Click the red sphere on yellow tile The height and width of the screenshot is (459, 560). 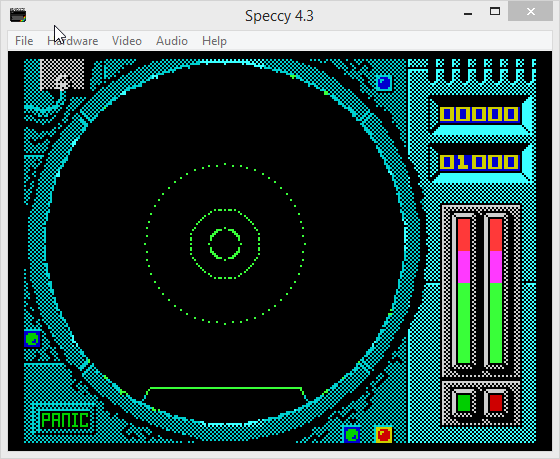tap(384, 435)
